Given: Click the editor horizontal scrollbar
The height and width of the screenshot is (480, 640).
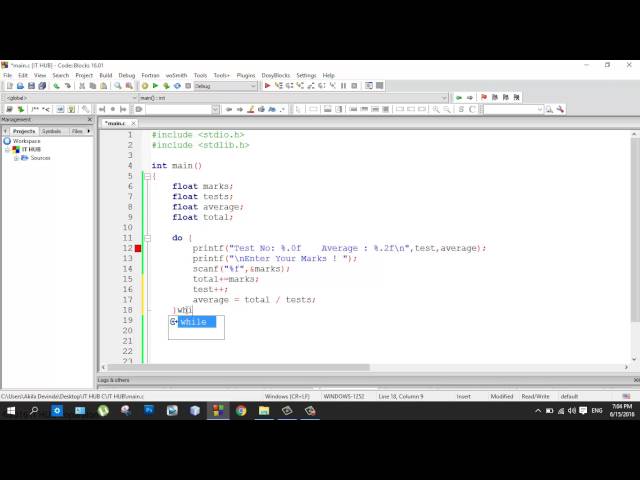Looking at the screenshot, I should coord(238,367).
